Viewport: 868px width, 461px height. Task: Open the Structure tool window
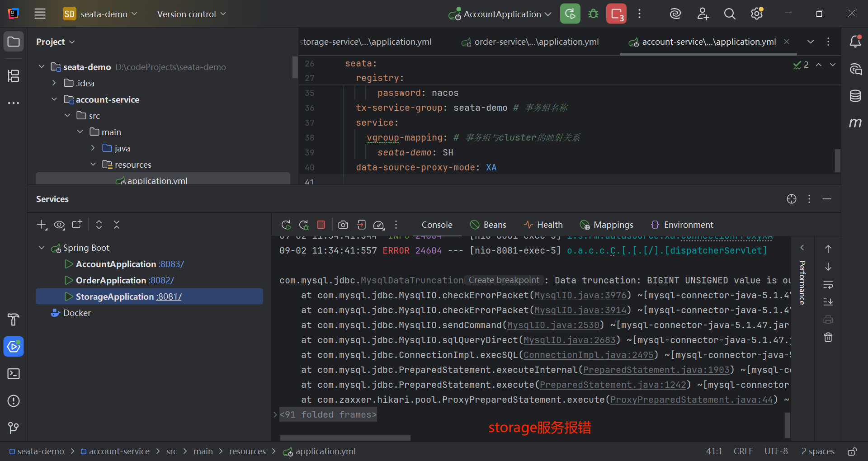14,75
